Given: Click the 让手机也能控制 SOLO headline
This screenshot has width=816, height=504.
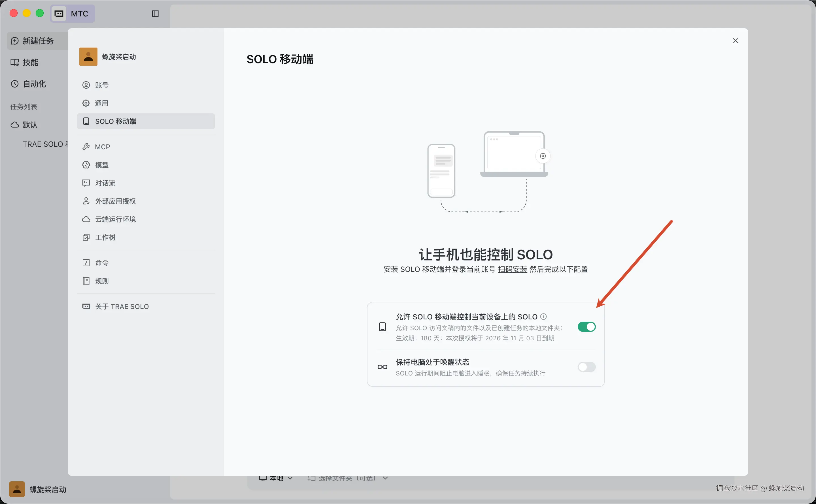Looking at the screenshot, I should 486,255.
